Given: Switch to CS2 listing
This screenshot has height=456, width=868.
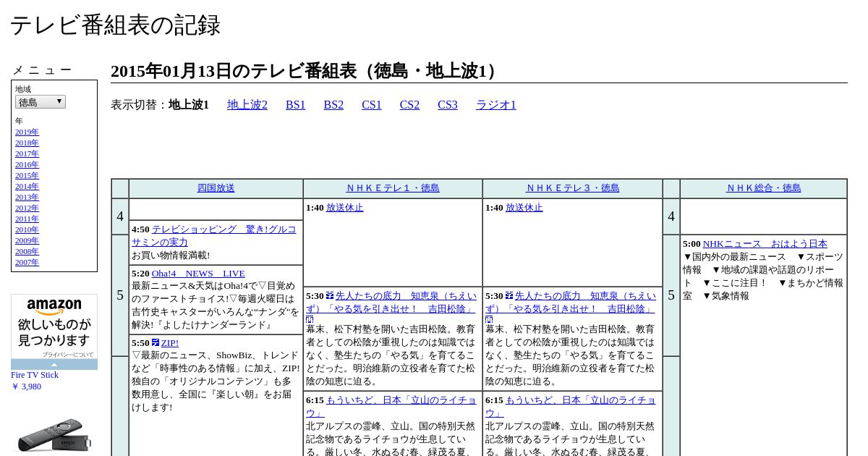Looking at the screenshot, I should pos(409,104).
